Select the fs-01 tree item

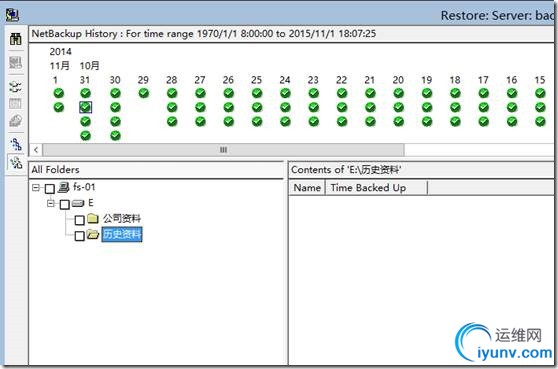click(84, 187)
